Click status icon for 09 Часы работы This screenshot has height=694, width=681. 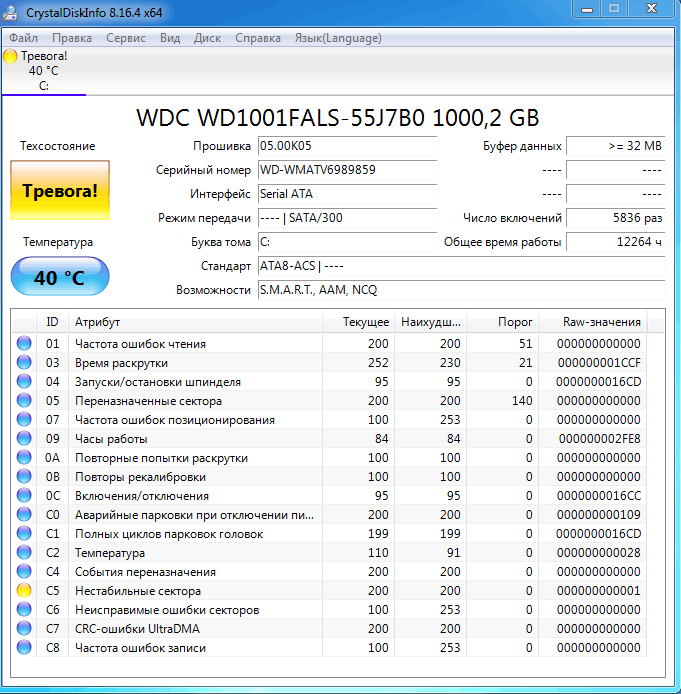(24, 439)
